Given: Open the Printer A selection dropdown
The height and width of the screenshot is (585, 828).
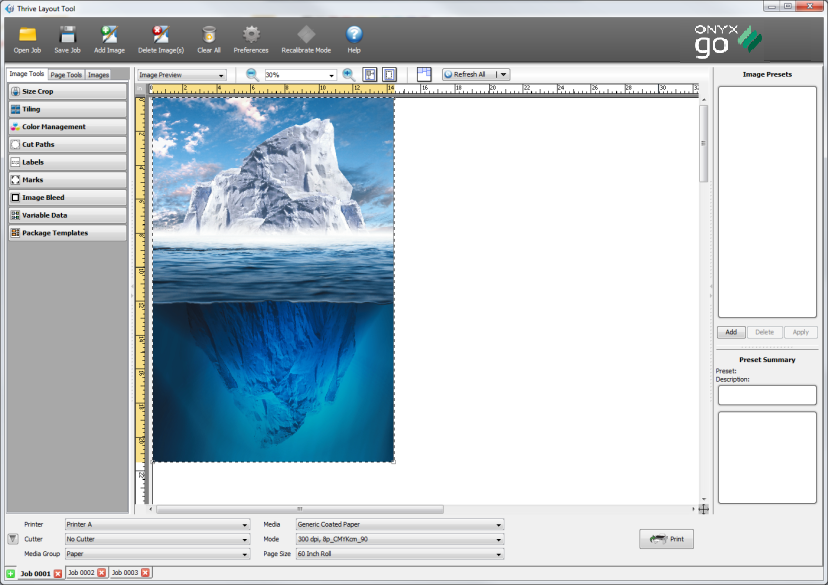Looking at the screenshot, I should pos(155,524).
